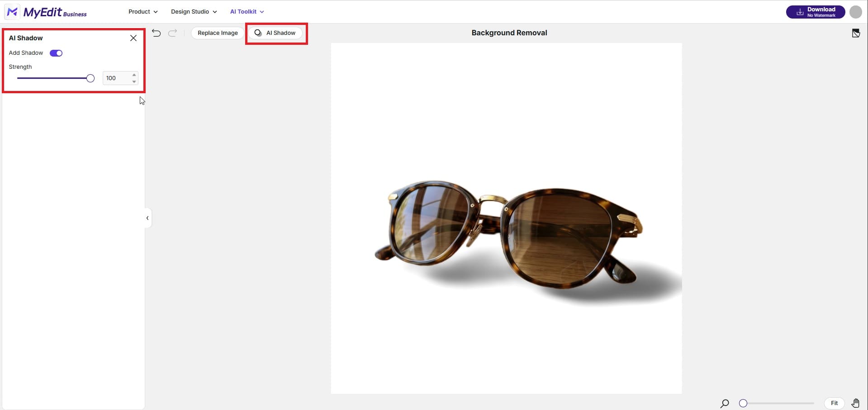Click the Undo icon

(x=156, y=33)
